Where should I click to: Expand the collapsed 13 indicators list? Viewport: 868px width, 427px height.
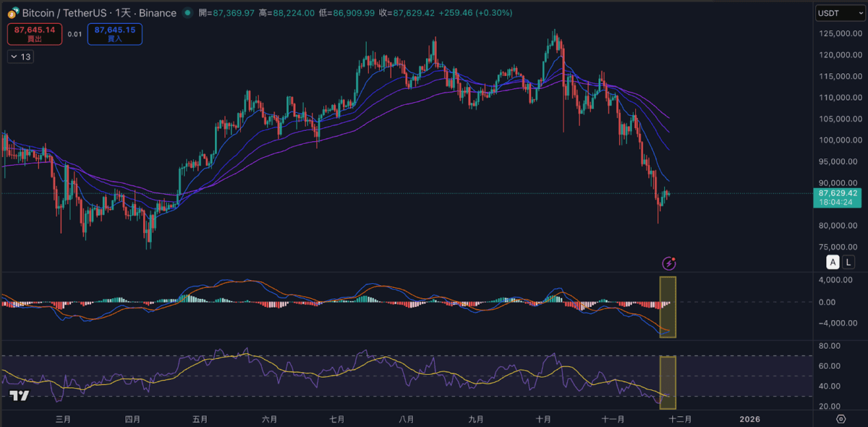coord(21,56)
